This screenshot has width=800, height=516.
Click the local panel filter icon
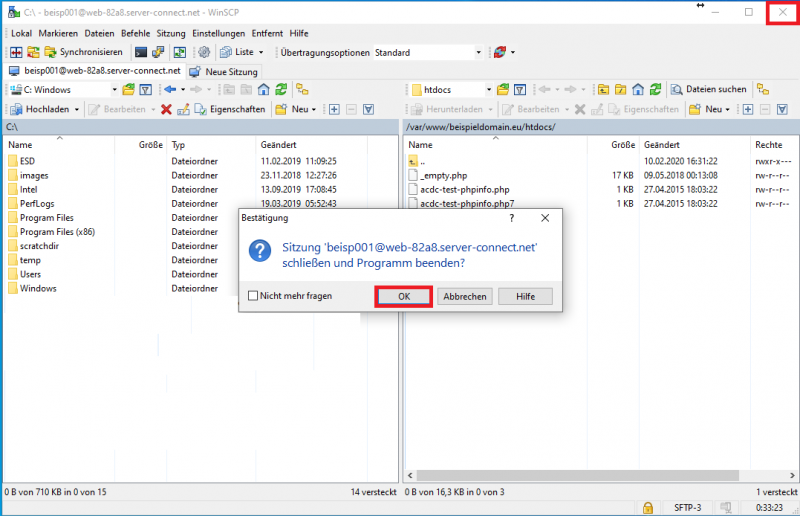[x=145, y=90]
